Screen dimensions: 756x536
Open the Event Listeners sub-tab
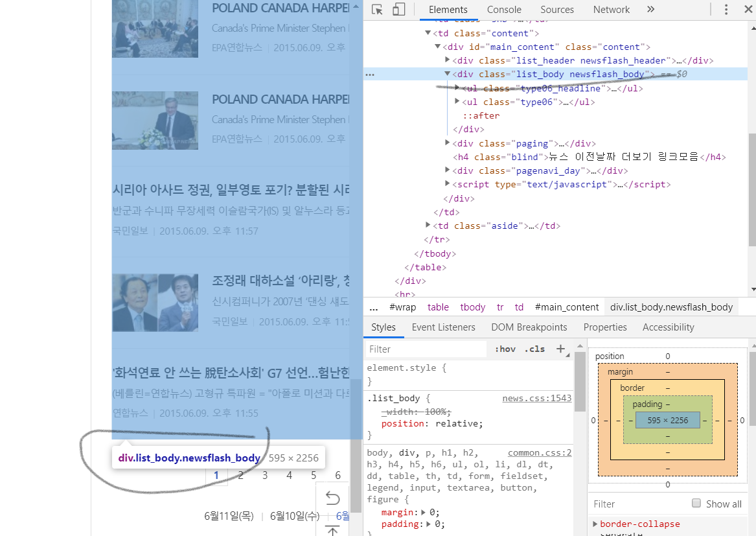[x=444, y=327]
